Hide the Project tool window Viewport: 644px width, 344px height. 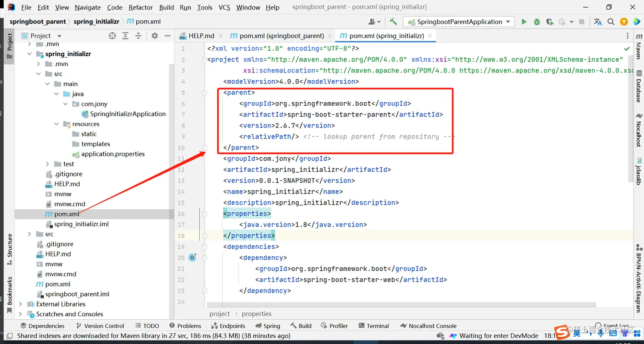[x=167, y=36]
